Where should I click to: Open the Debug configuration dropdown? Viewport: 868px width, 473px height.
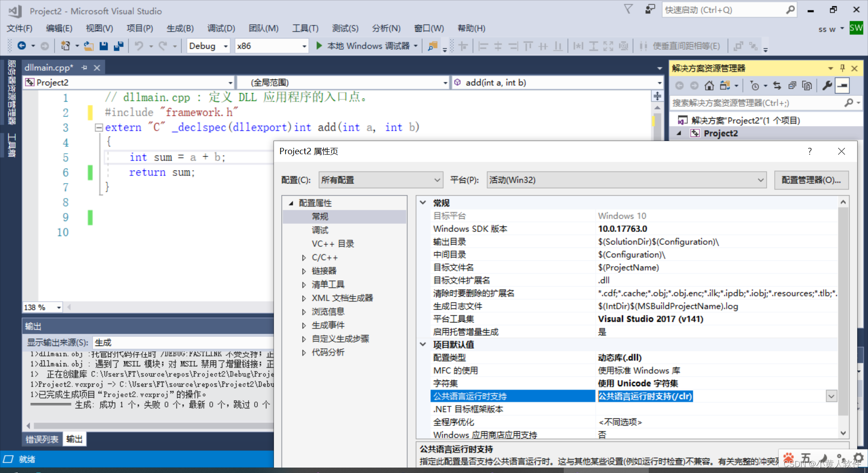coord(208,46)
